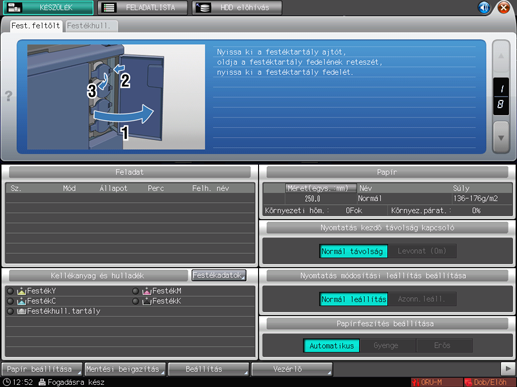Select the FestékY yellow toner icon
The image size is (517, 387).
tap(22, 291)
